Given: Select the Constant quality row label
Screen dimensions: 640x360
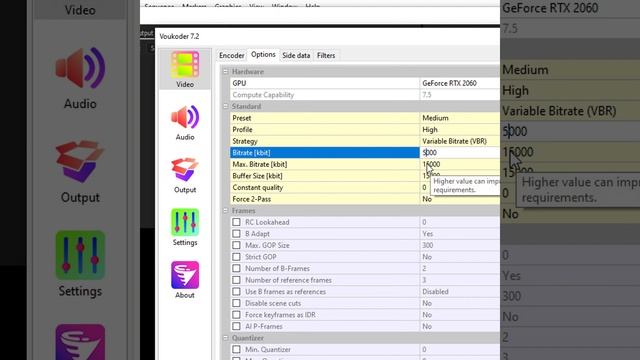Looking at the screenshot, I should (258, 187).
